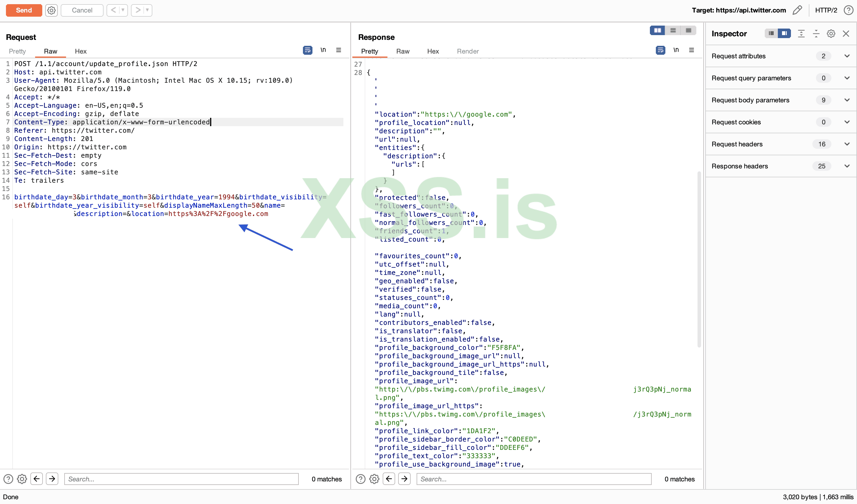Click the Inspector settings gear icon
Screen dimensions: 857x504
[x=831, y=33]
